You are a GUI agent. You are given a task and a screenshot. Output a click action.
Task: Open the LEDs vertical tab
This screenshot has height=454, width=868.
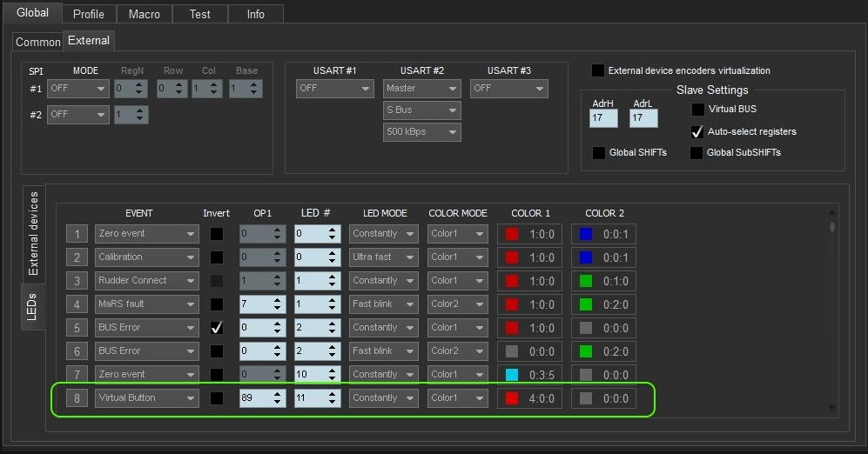[x=32, y=306]
